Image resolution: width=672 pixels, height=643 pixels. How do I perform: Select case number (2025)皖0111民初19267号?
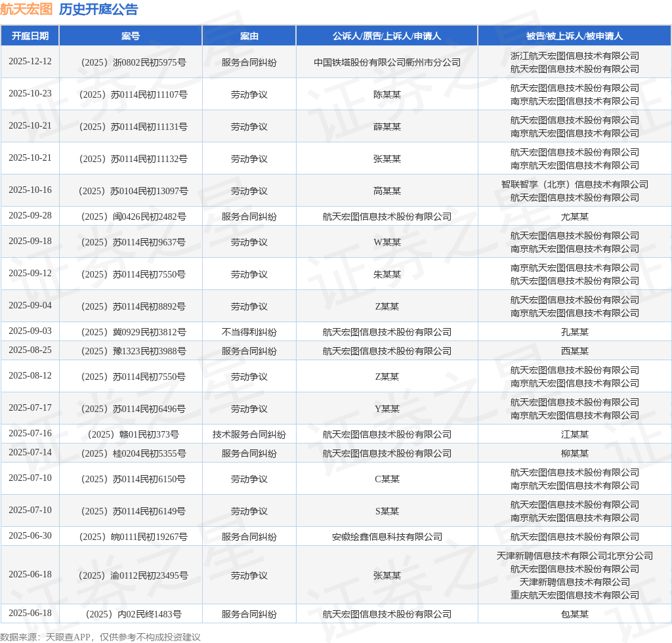[x=133, y=537]
